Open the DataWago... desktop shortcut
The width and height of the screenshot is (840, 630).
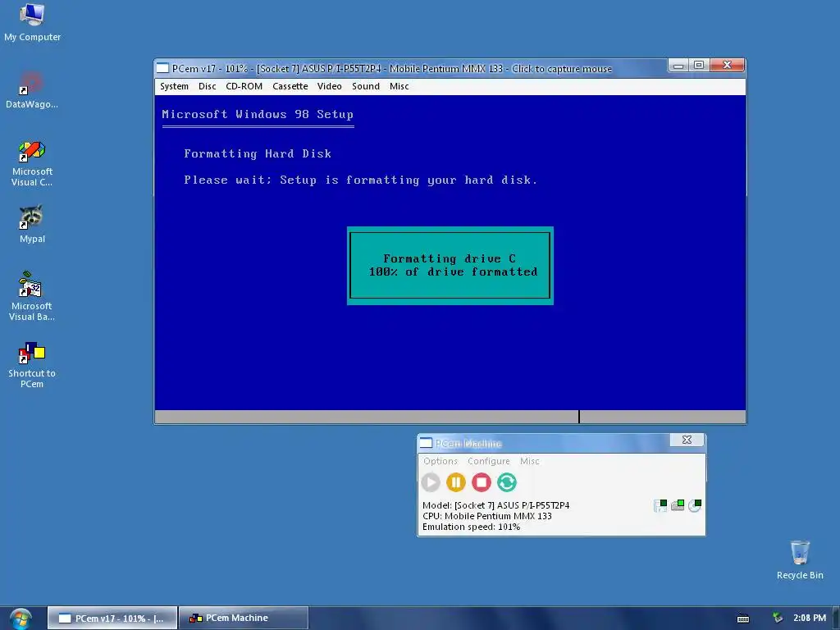[x=32, y=89]
